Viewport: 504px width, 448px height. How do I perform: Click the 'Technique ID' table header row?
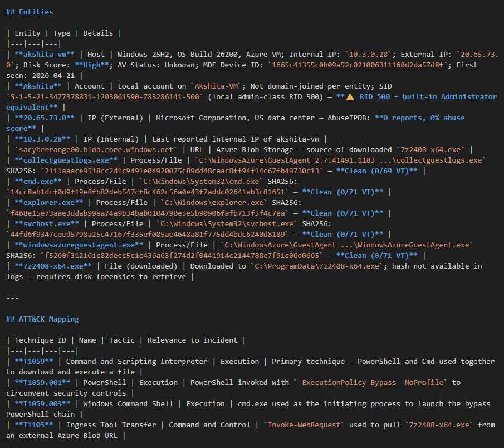pos(126,340)
